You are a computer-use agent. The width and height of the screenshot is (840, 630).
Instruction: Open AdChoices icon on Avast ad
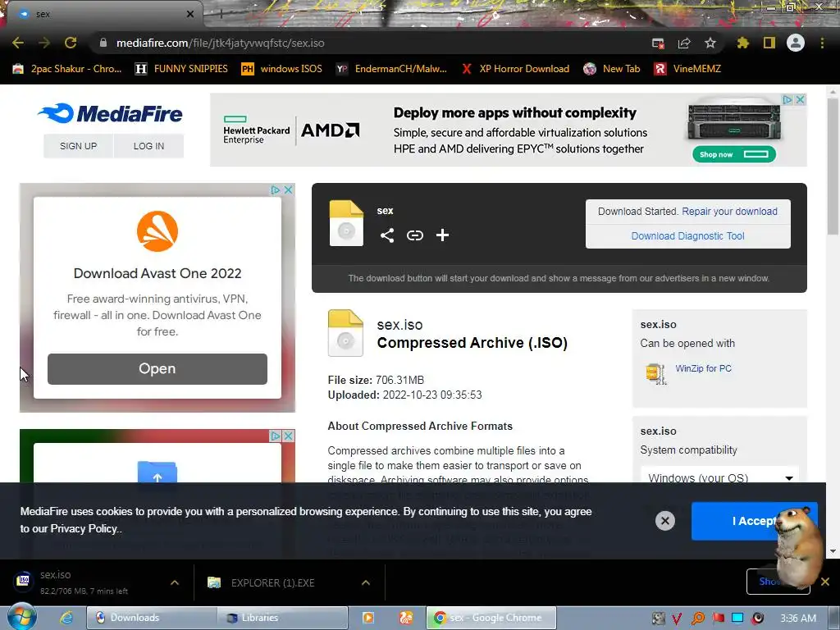pos(276,189)
